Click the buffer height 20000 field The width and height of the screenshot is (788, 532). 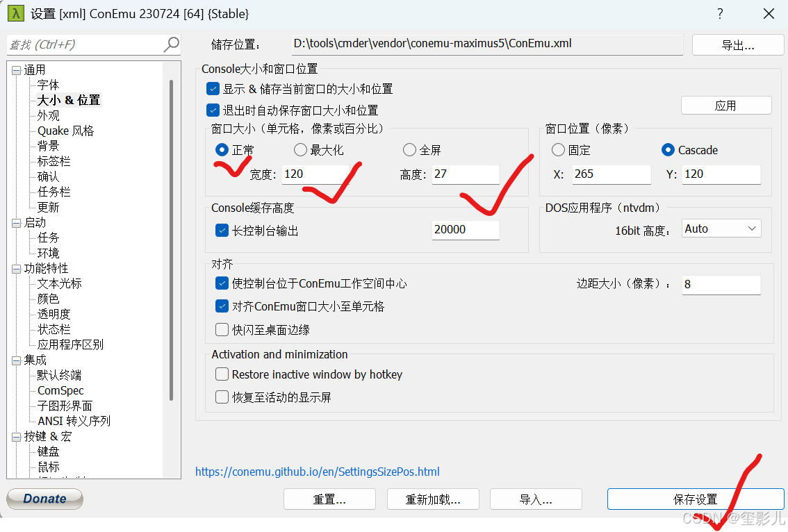point(466,230)
